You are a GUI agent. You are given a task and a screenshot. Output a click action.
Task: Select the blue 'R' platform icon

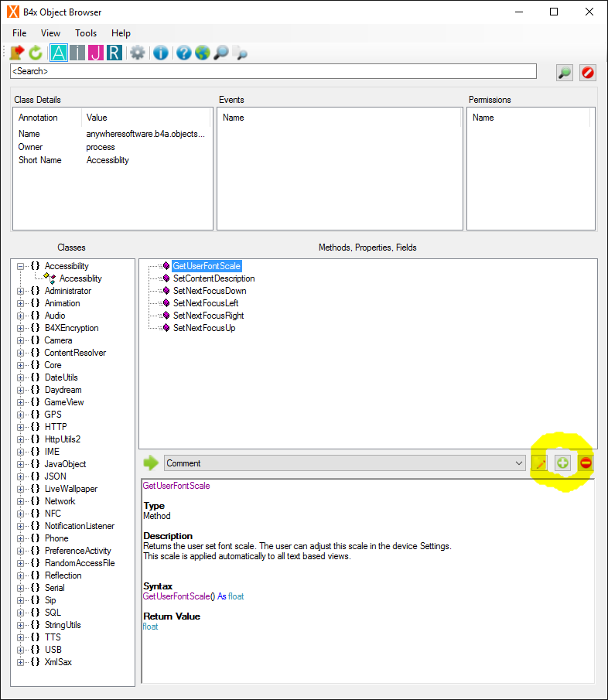click(114, 53)
